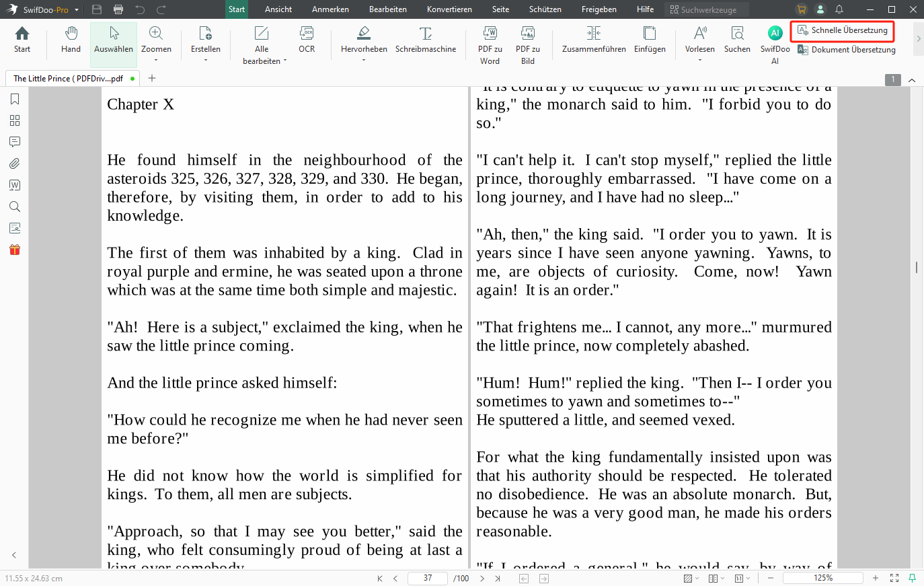Toggle the green pin in status bar
924x586 pixels.
click(913, 578)
